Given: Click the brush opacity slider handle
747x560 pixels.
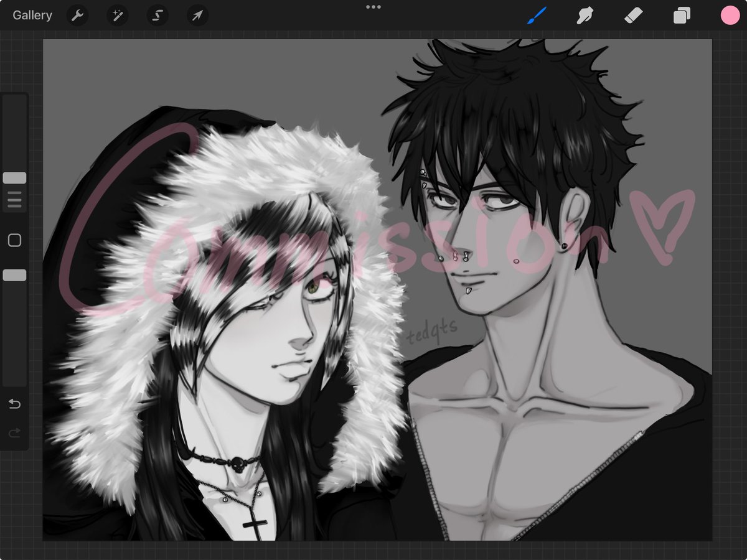Looking at the screenshot, I should (x=14, y=275).
